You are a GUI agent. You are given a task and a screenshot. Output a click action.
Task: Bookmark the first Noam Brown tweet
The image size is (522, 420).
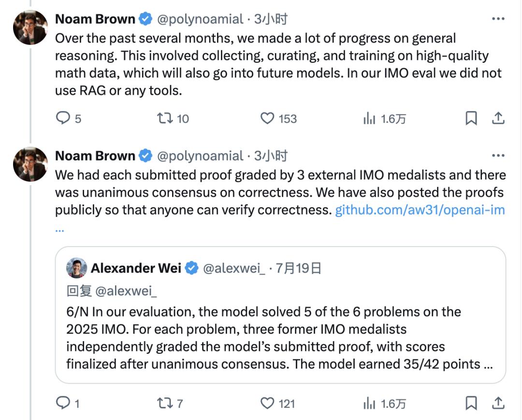click(x=471, y=118)
